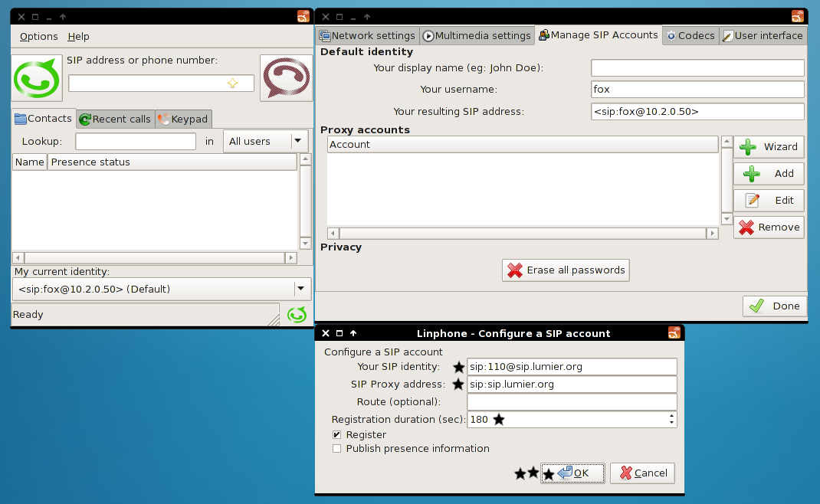Increase registration duration with the stepper
This screenshot has width=820, height=504.
pyautogui.click(x=672, y=416)
